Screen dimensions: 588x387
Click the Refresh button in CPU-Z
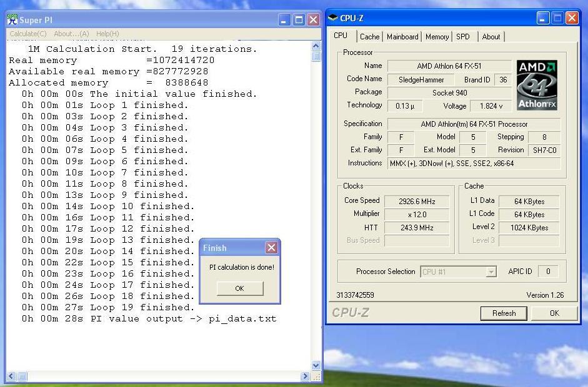tap(504, 313)
